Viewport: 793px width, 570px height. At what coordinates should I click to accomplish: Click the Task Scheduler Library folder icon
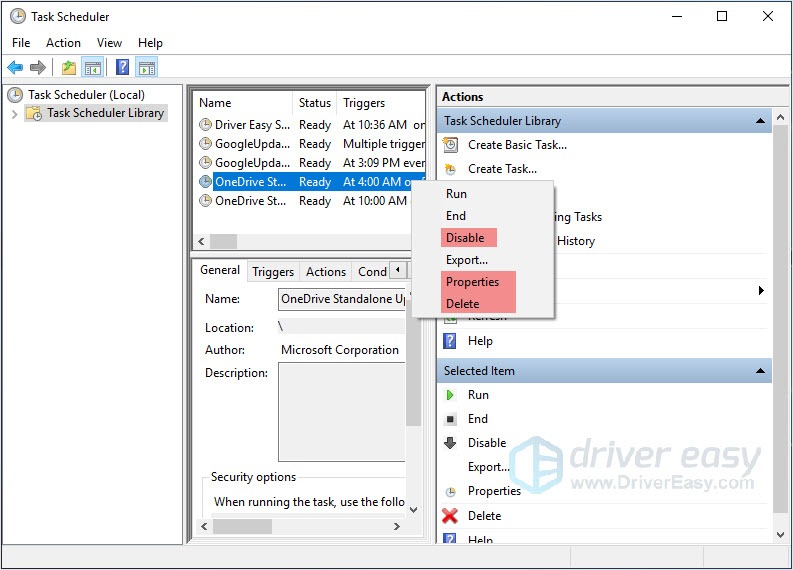pos(34,113)
